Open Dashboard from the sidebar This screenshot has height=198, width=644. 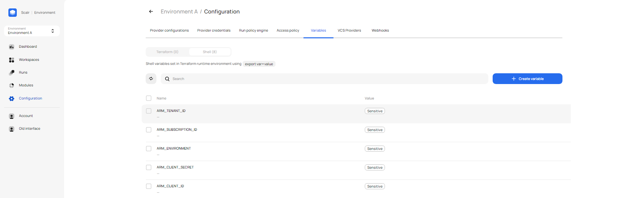(x=28, y=47)
